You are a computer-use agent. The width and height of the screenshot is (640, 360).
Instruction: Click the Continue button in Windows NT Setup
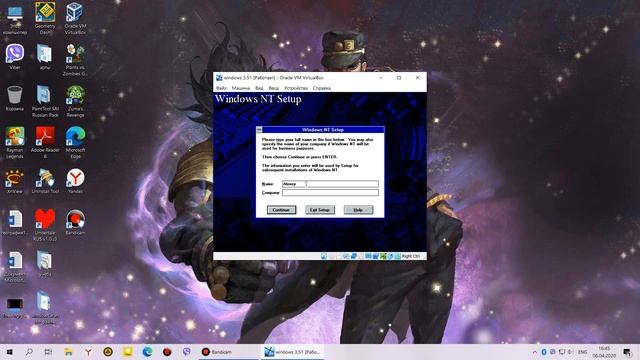point(281,210)
